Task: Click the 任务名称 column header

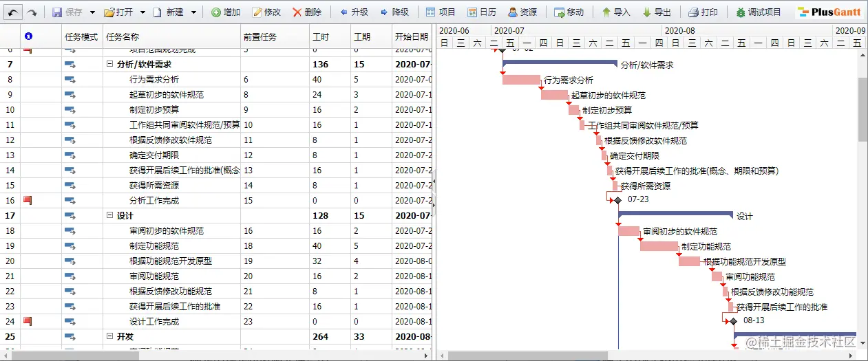Action: [171, 36]
